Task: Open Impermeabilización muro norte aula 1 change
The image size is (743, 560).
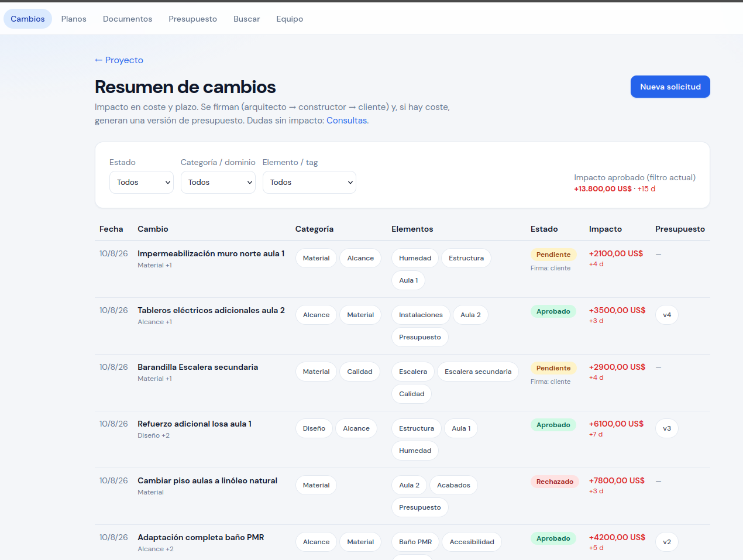Action: tap(211, 253)
